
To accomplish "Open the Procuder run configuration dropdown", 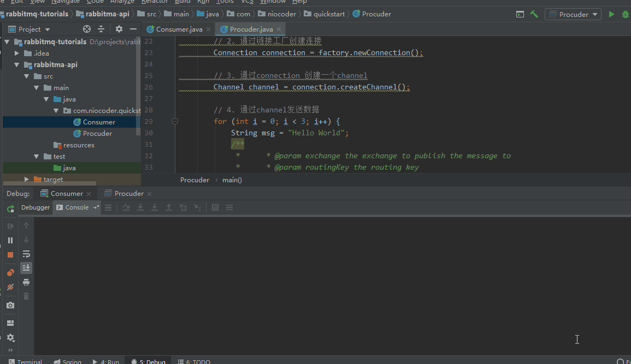I will tap(573, 14).
